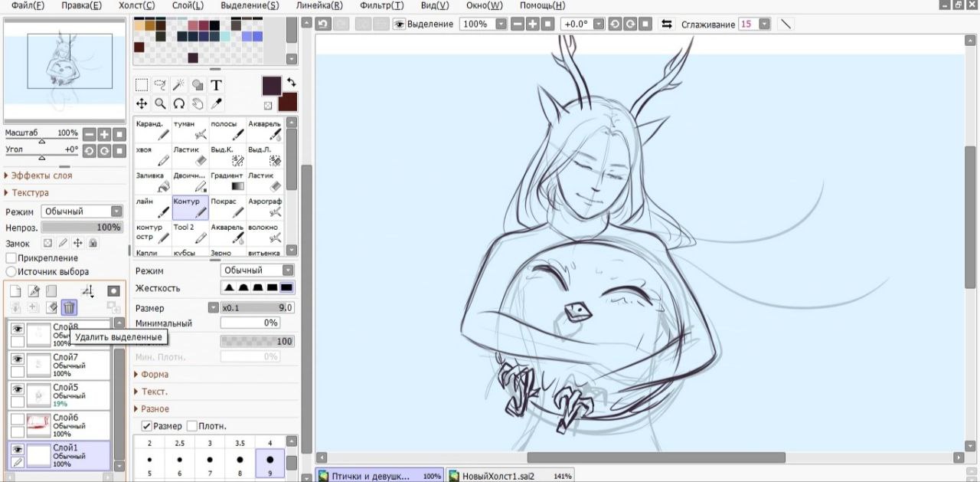Choose the Аэрограф airbrush tool
Screen dimensions: 980x482
click(x=265, y=207)
